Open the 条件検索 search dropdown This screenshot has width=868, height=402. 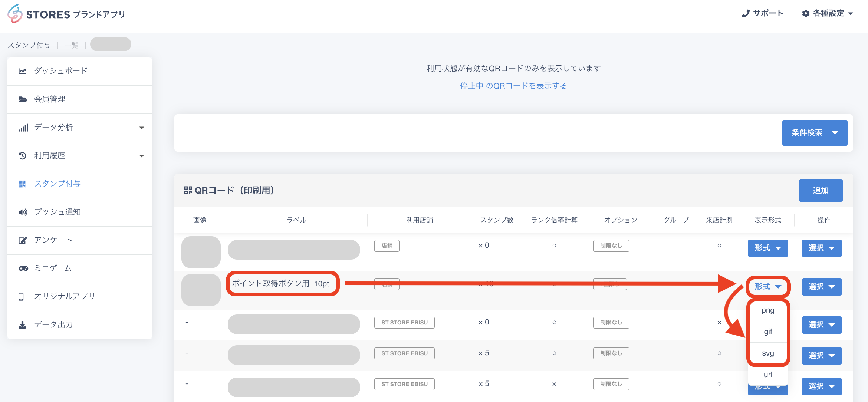click(x=814, y=133)
